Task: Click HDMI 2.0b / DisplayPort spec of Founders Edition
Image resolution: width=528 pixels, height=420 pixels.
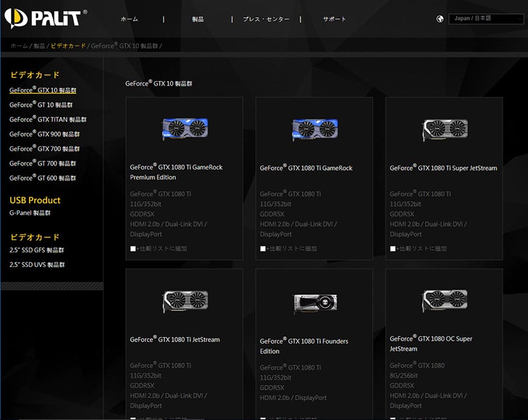Action: point(293,398)
